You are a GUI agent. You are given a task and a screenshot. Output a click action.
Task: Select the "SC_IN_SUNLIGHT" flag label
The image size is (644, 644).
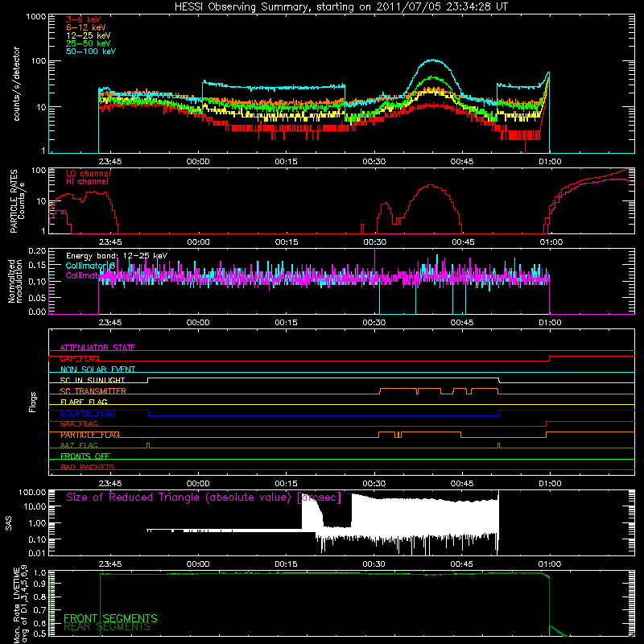point(93,380)
